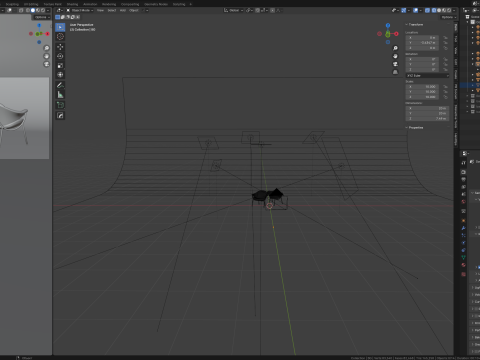Activate the Move tool
Viewport: 480px width, 360px height.
click(x=60, y=47)
